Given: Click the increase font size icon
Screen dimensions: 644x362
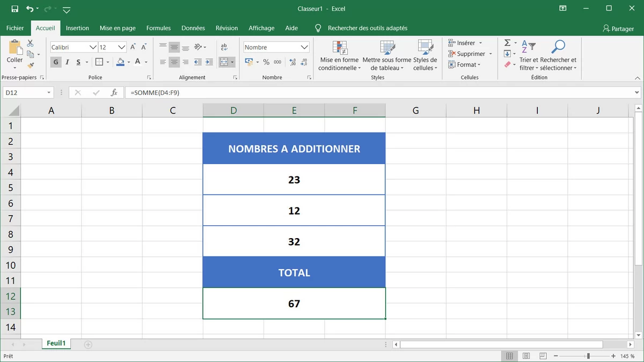Looking at the screenshot, I should (133, 47).
